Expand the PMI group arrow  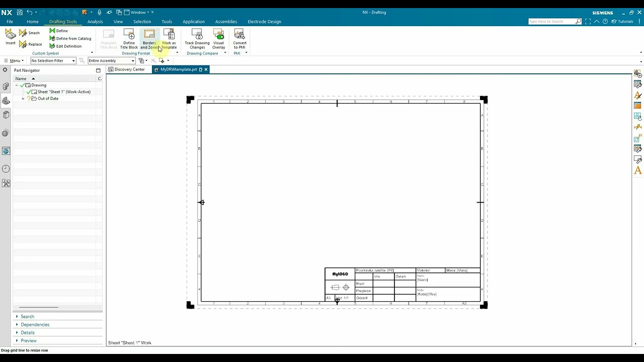[x=246, y=53]
